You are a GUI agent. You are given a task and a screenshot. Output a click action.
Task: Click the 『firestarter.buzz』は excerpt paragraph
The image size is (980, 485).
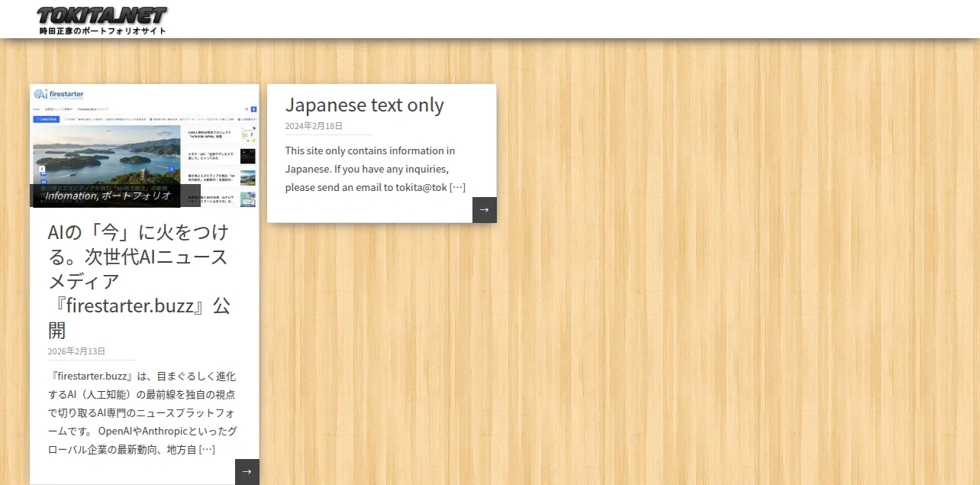coord(142,413)
